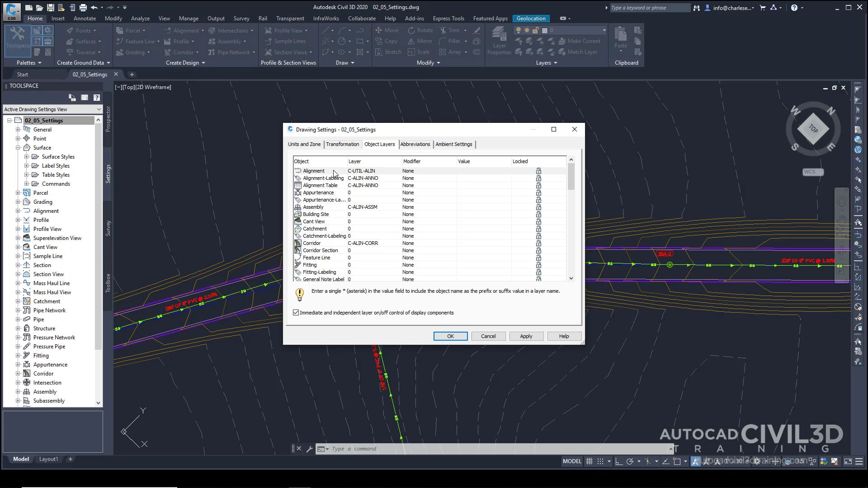The image size is (868, 488).
Task: Expand the Points dropdown in ribbon
Action: pos(94,30)
